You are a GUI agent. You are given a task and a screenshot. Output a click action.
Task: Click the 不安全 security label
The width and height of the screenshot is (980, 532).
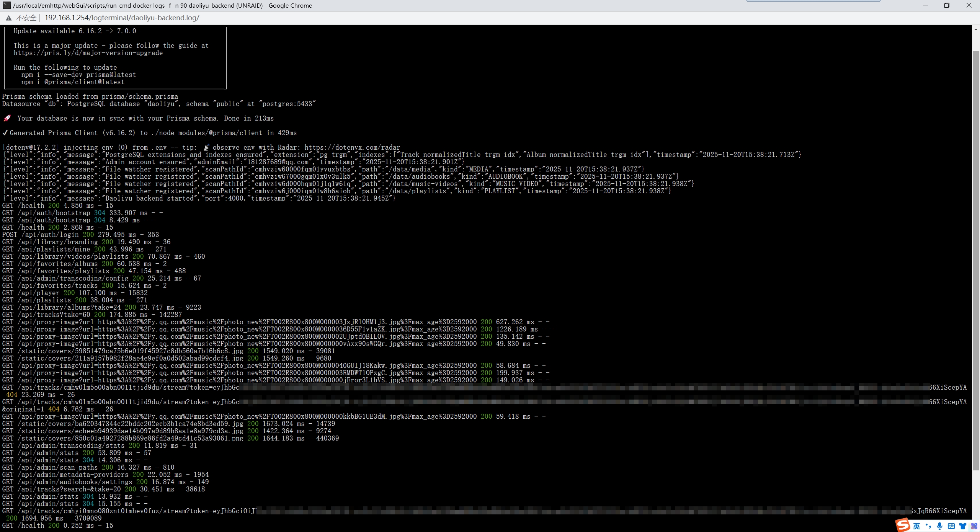pos(26,18)
